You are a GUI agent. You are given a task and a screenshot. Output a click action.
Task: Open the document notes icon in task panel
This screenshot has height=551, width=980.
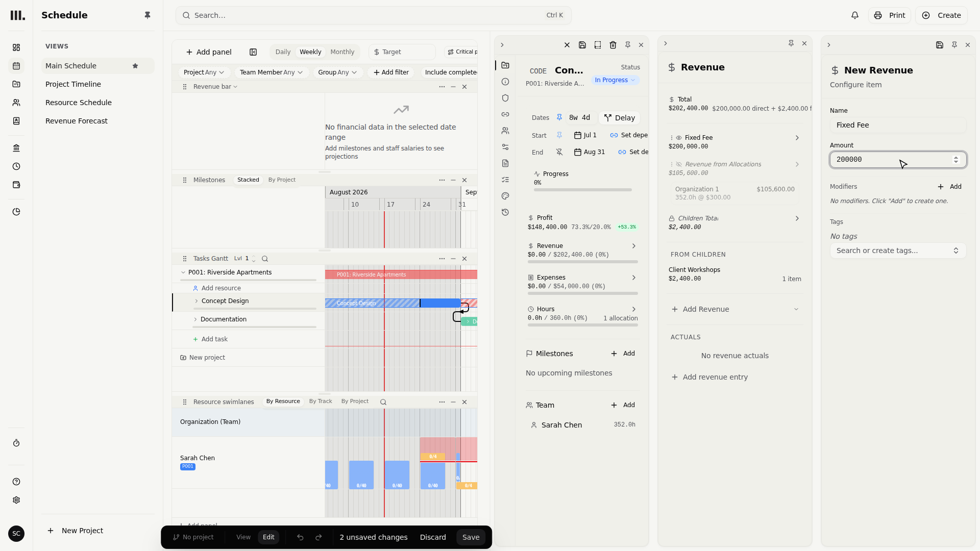coord(505,163)
